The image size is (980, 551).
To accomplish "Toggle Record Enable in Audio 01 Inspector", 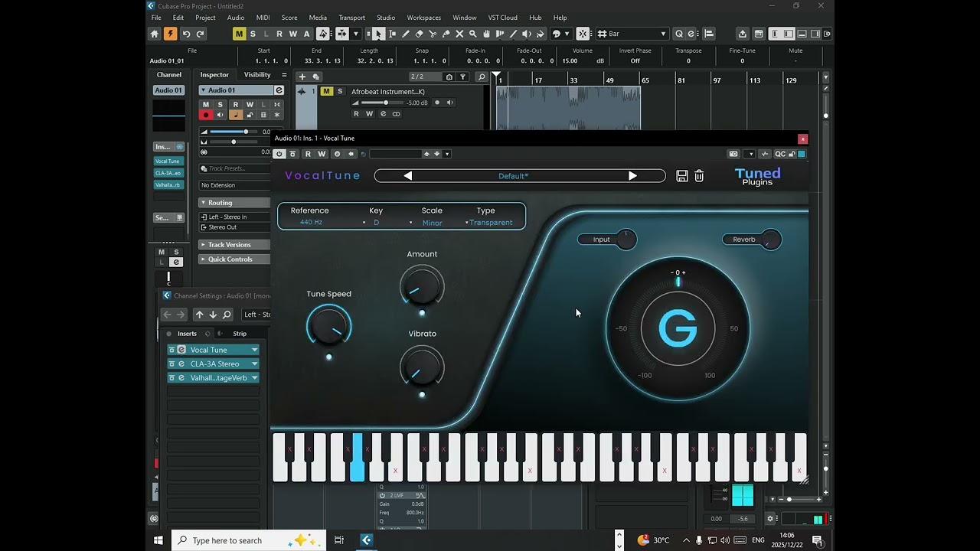I will click(x=206, y=115).
